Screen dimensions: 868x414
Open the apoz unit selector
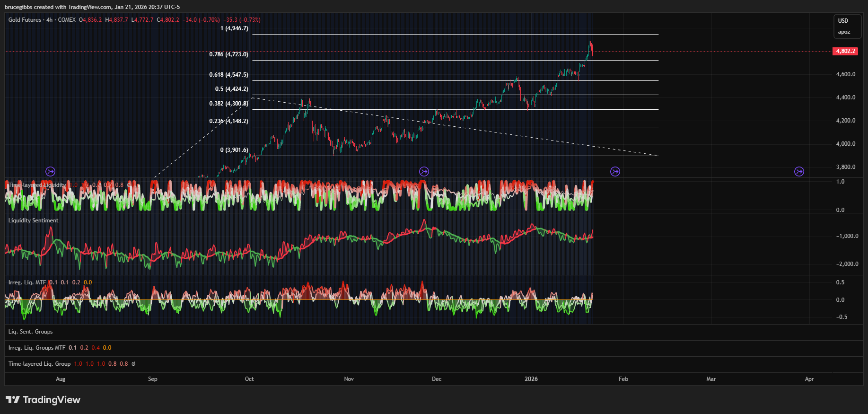coord(844,32)
